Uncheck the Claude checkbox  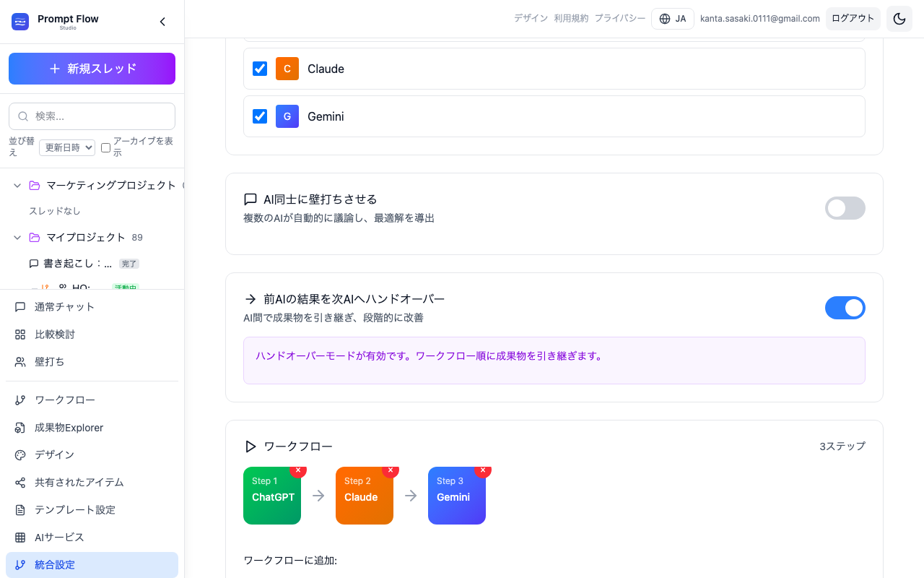click(x=260, y=69)
